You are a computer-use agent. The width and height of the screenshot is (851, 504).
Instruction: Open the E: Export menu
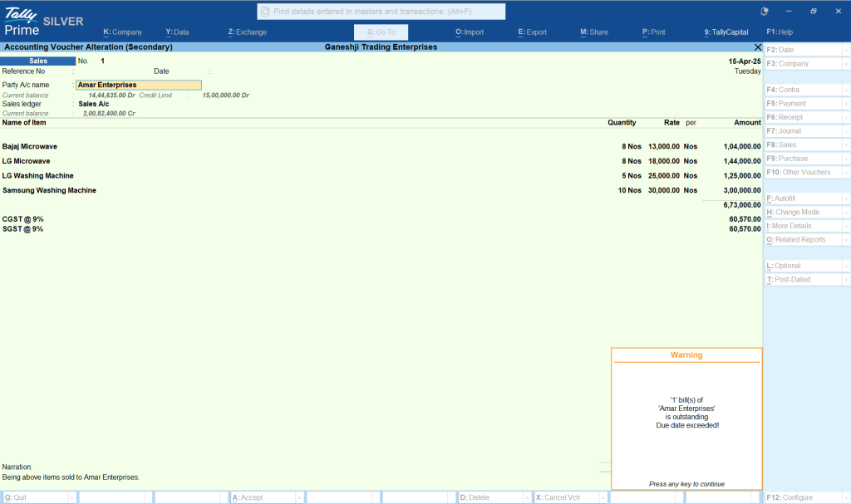click(533, 32)
